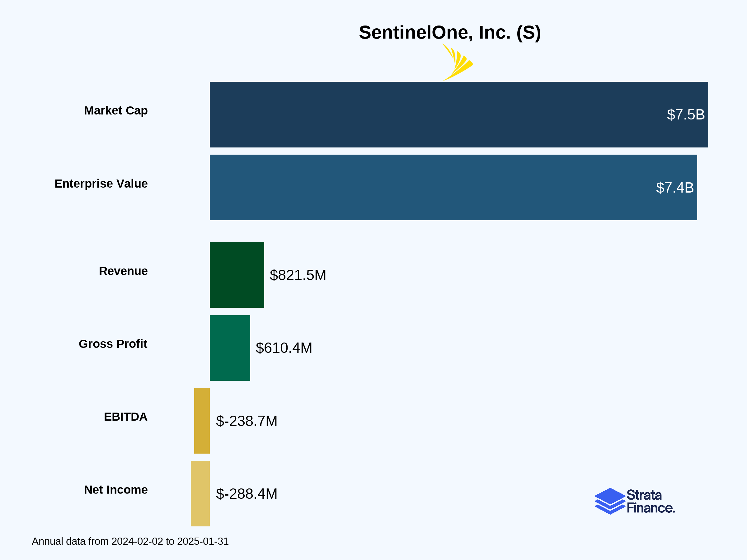
Task: Click the Enterprise Value row label
Action: coord(101,184)
